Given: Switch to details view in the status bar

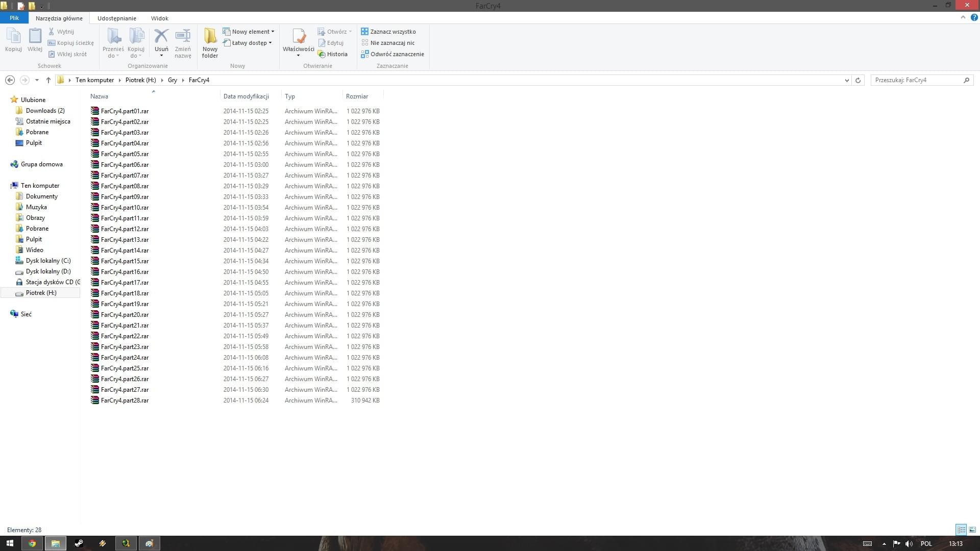Looking at the screenshot, I should (961, 530).
